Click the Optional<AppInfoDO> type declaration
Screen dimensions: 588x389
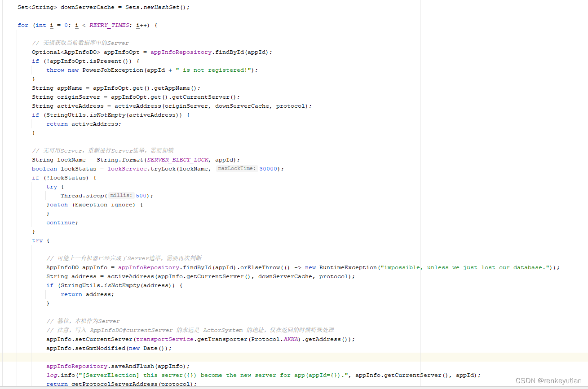point(66,52)
